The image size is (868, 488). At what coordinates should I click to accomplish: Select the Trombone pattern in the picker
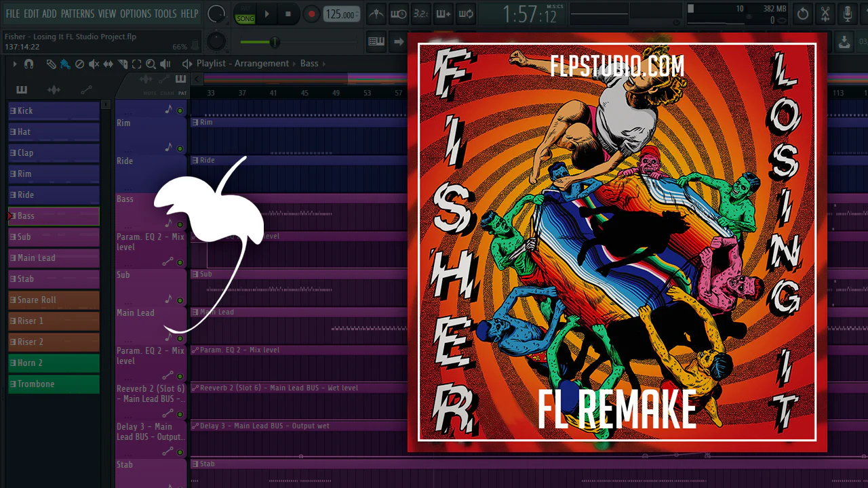tap(54, 384)
